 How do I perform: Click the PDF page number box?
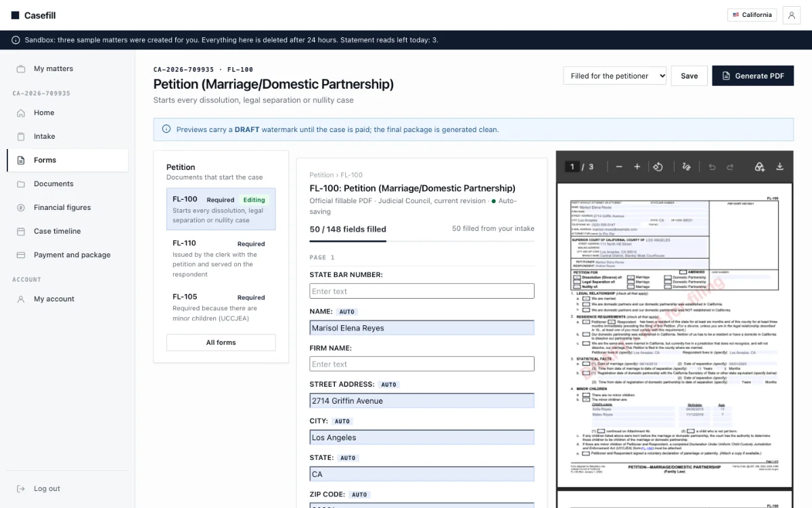pos(572,167)
